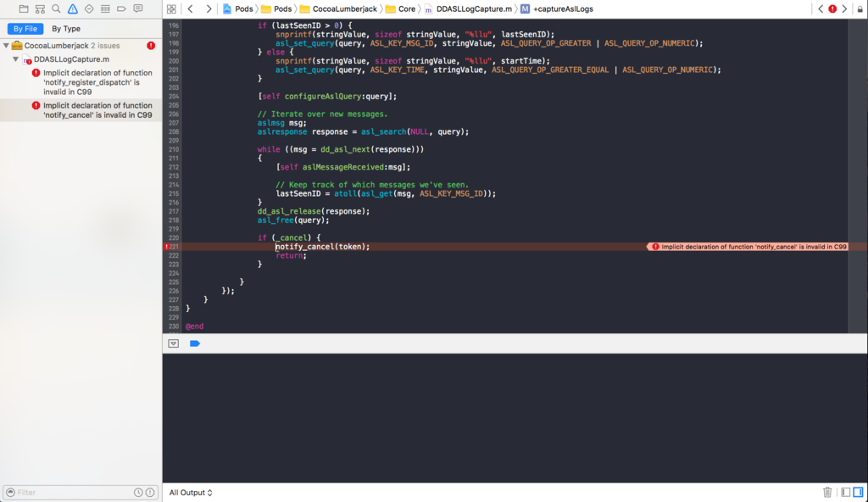Screen dimensions: 868x502
Task: Click dd_asl_release(response) on line 217
Action: [314, 211]
